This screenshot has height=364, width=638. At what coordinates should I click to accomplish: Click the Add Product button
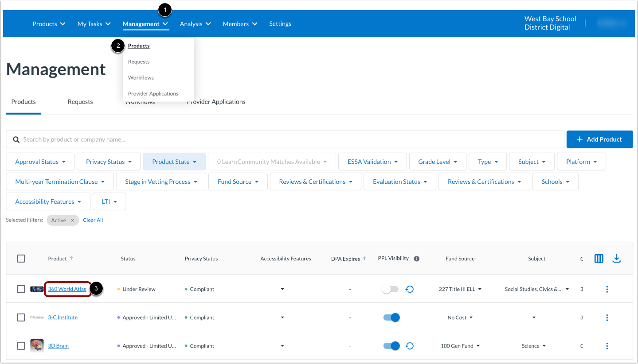(x=599, y=139)
